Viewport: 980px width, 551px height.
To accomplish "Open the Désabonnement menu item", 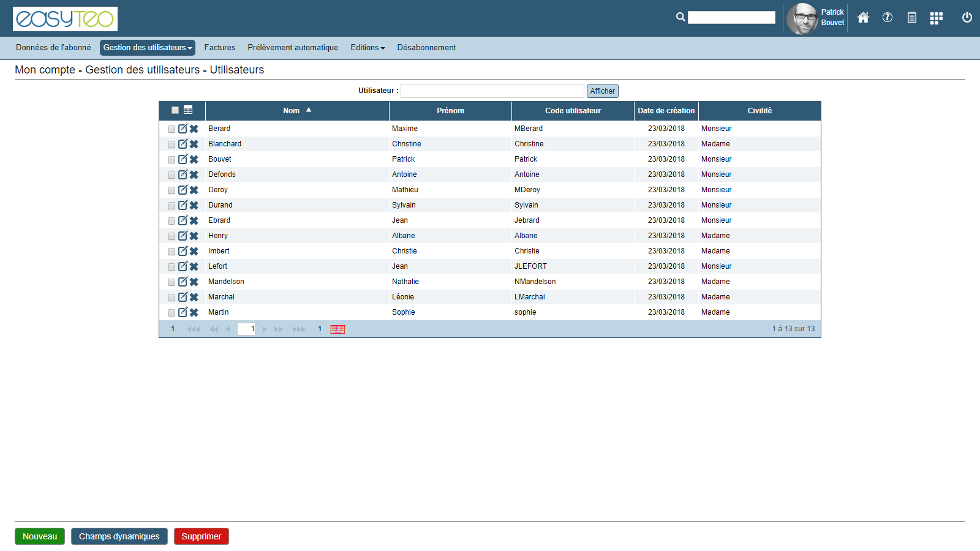I will [426, 48].
